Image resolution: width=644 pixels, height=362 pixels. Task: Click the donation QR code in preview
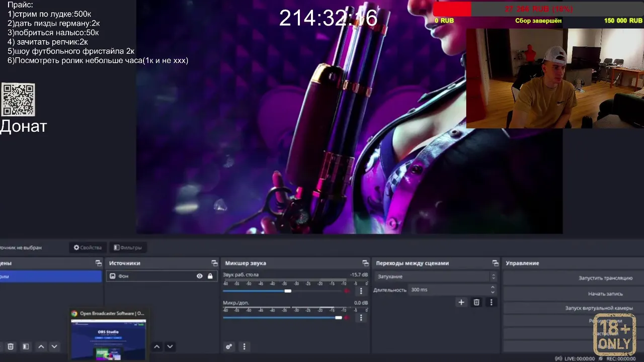[x=18, y=100]
